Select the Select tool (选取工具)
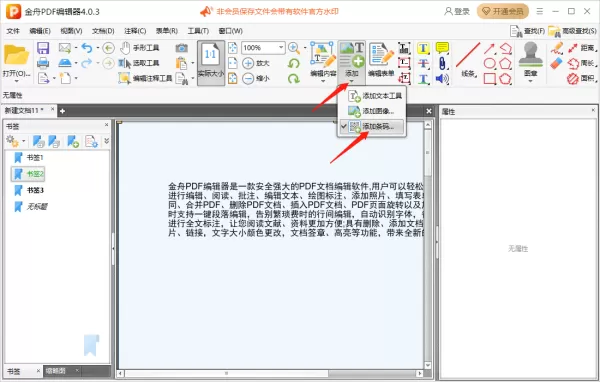Screen dimensions: 600x382 click(x=139, y=63)
